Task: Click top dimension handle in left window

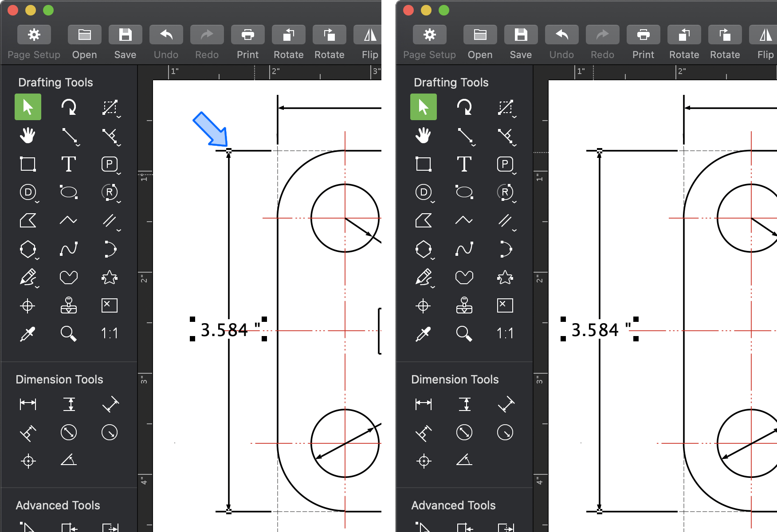Action: tap(229, 151)
